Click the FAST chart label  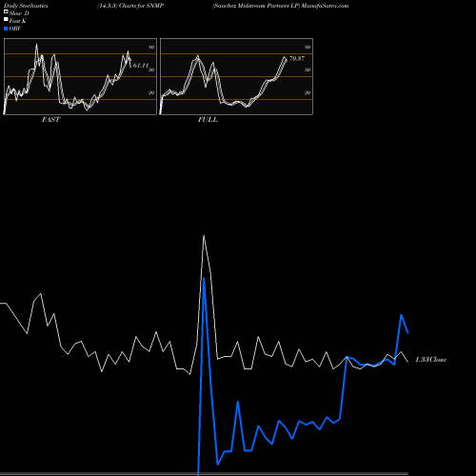pyautogui.click(x=50, y=120)
